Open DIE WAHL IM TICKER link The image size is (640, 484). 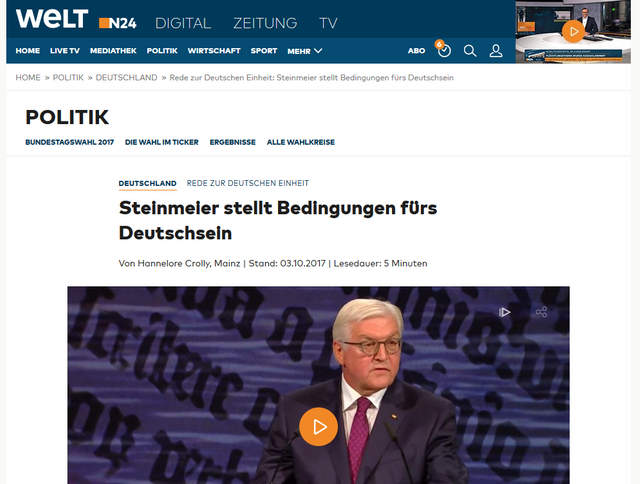click(x=162, y=142)
